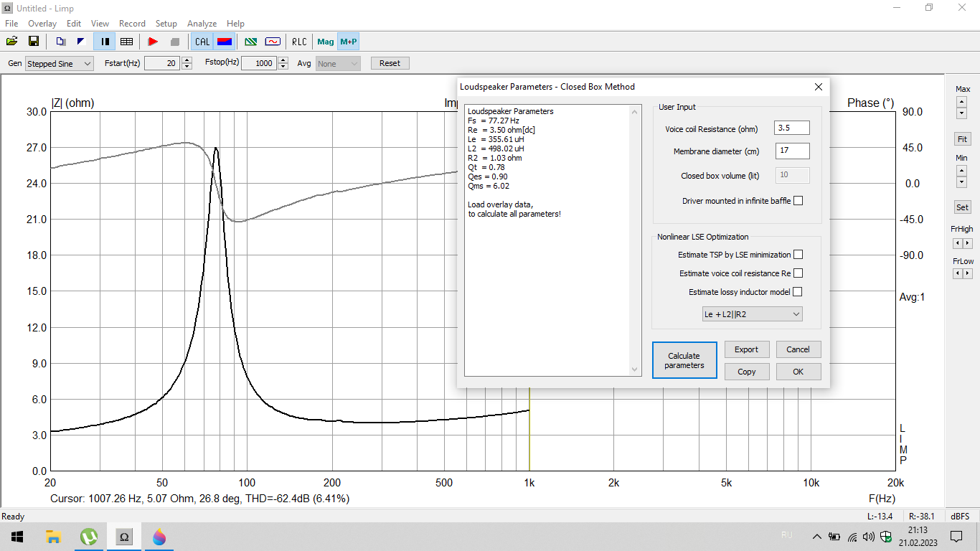
Task: Click the Membrane diameter input field
Action: click(x=792, y=151)
